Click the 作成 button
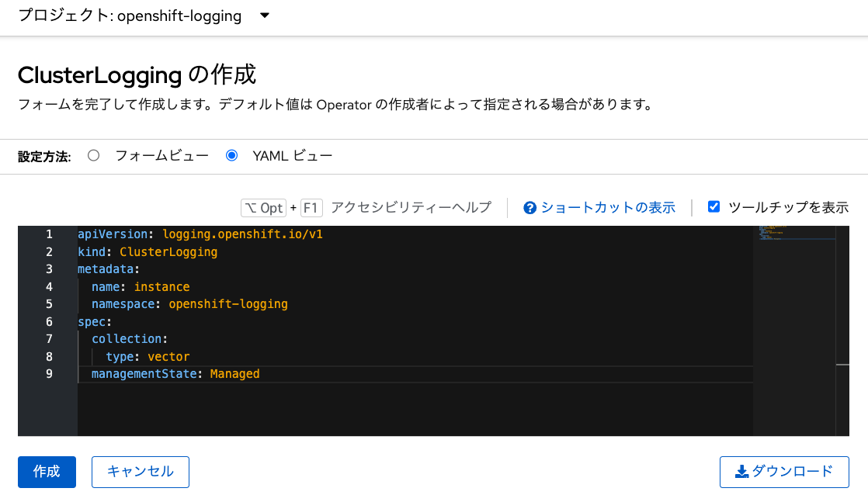The image size is (868, 502). point(47,472)
